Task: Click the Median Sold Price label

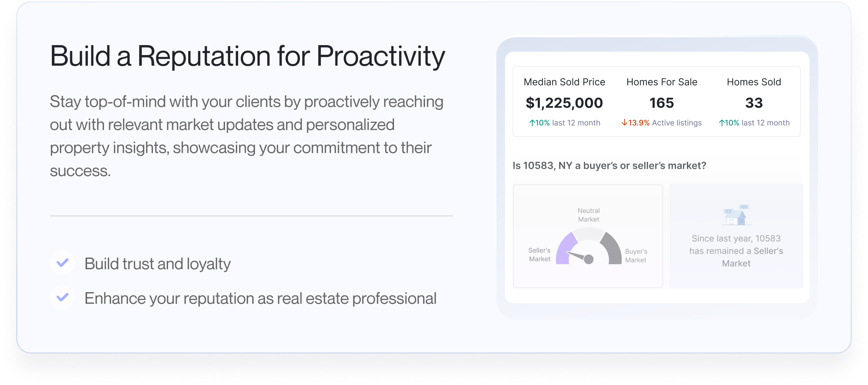Action: click(564, 82)
